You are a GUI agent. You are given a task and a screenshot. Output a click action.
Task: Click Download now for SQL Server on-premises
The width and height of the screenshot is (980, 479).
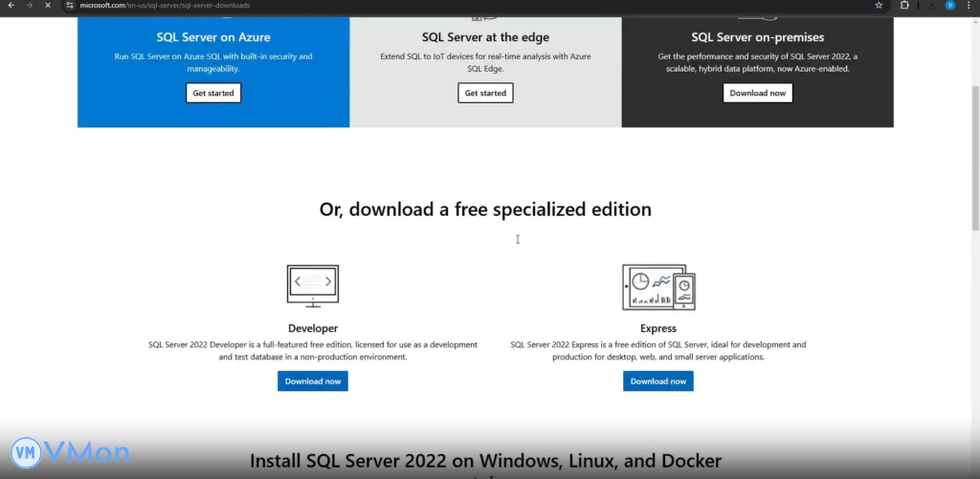pyautogui.click(x=757, y=93)
